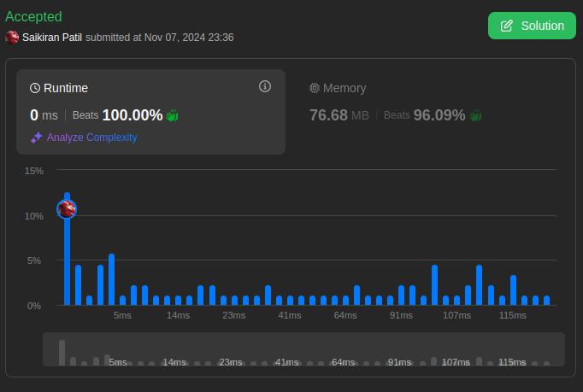Click the Saikiran Patil username link
Image resolution: width=583 pixels, height=392 pixels.
point(52,38)
